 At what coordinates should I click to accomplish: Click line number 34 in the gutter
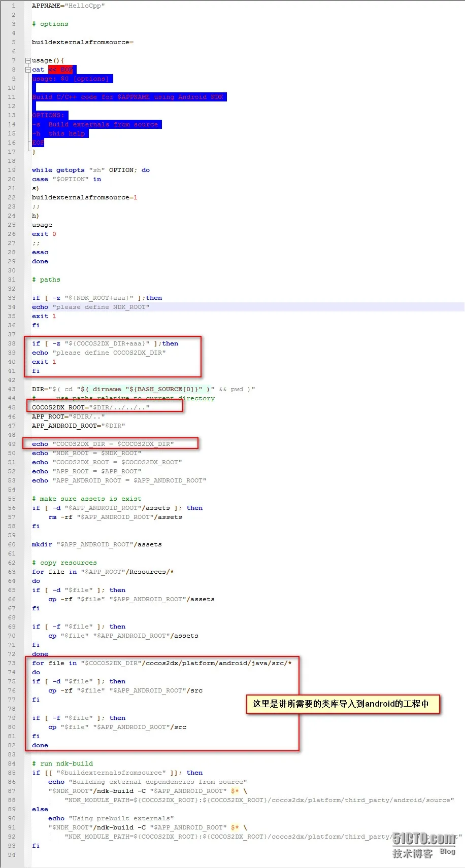click(12, 307)
